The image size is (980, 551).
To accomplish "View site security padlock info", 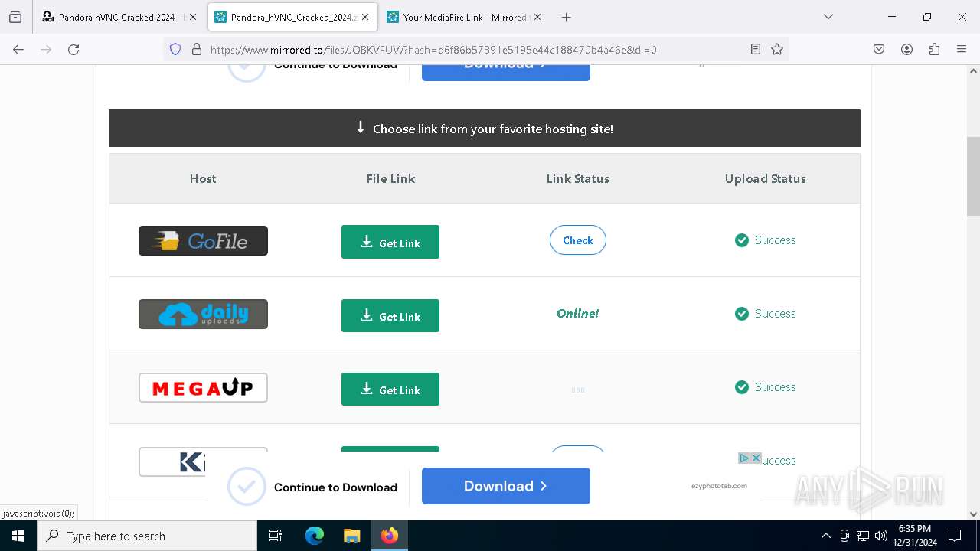I will 197,49.
